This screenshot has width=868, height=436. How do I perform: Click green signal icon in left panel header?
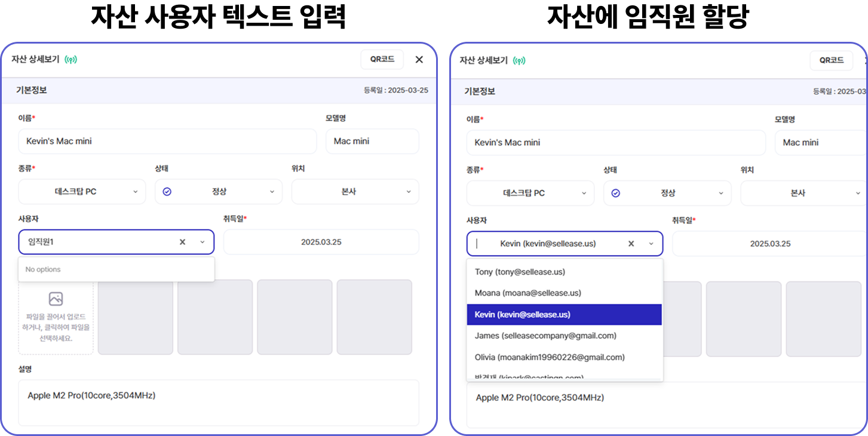tap(71, 59)
